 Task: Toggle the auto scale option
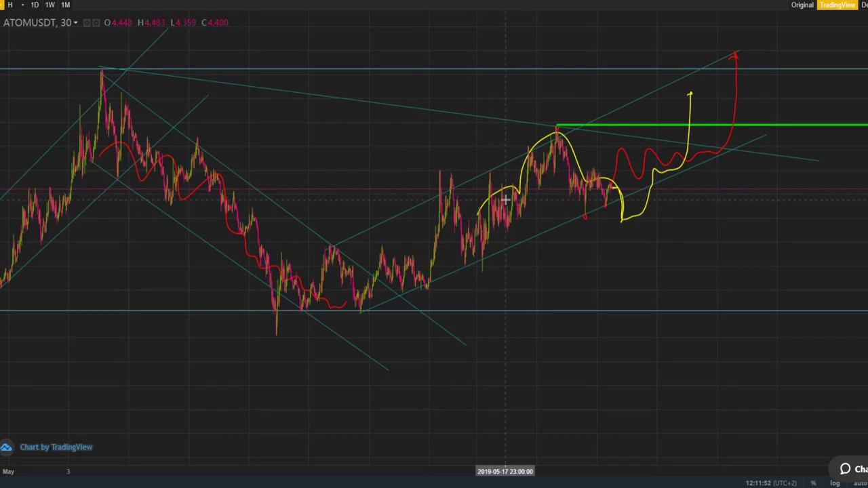pyautogui.click(x=861, y=483)
